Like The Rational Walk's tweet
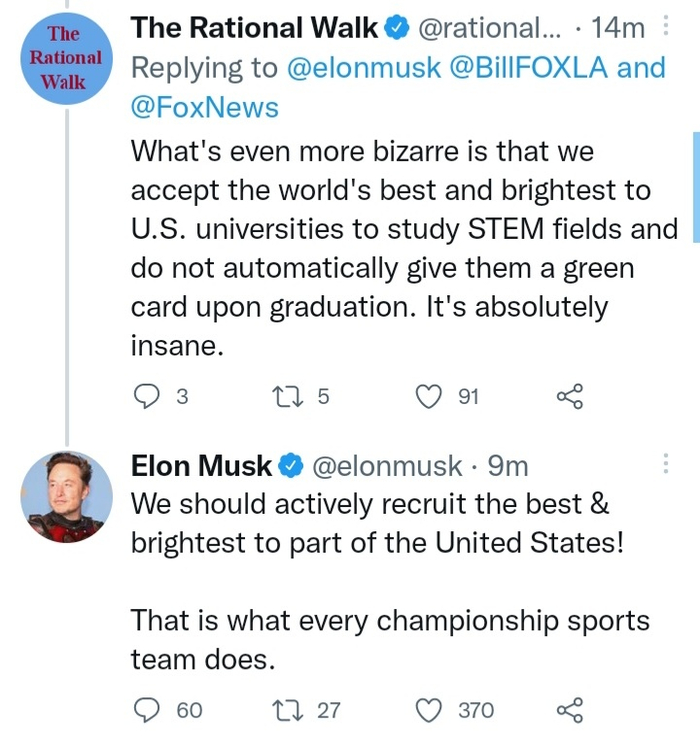 [x=428, y=397]
